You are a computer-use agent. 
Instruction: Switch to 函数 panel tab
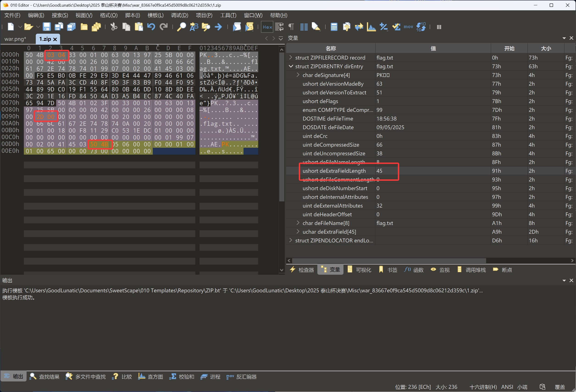click(414, 270)
